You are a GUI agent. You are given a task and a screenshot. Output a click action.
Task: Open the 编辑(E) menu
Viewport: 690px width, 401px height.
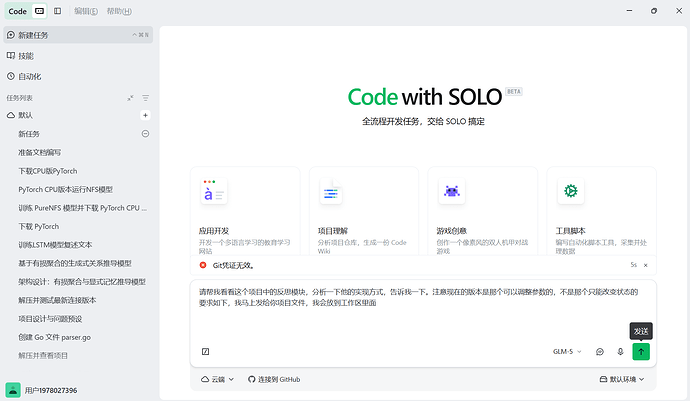86,11
